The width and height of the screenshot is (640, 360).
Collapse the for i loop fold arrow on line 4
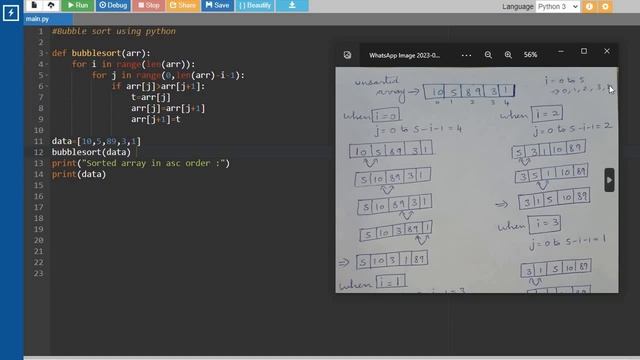47,64
